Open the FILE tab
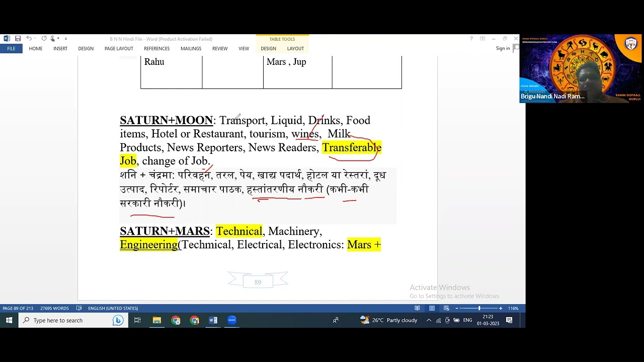644x362 pixels. (11, 49)
